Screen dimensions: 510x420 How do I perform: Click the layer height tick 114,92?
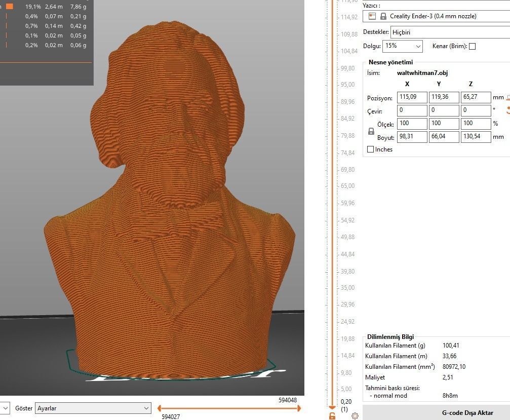[x=349, y=17]
